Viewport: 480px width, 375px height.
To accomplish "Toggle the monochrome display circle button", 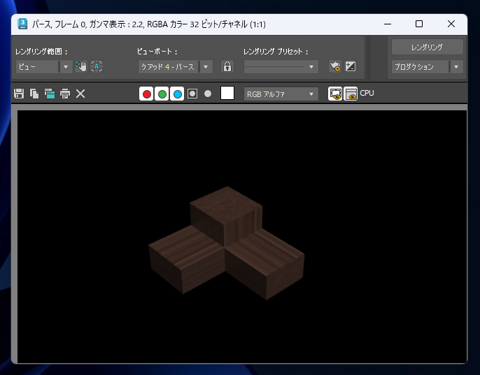I will [x=208, y=94].
